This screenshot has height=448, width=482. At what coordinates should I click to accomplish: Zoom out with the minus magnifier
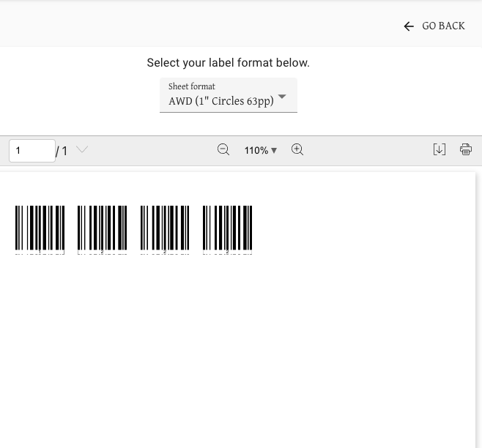(223, 149)
